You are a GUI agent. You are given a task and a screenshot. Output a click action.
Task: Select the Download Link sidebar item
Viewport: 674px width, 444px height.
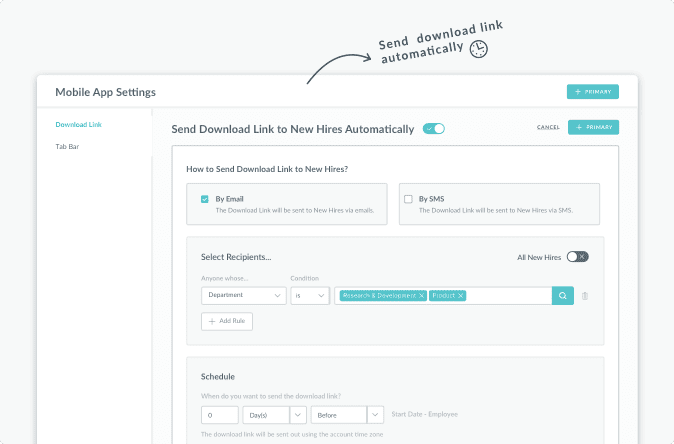click(x=79, y=125)
